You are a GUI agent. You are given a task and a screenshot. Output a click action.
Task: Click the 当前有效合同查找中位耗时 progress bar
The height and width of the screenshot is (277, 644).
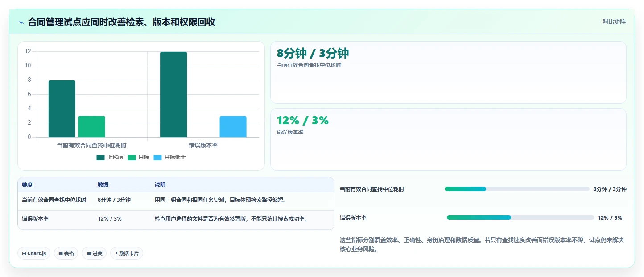coord(517,189)
